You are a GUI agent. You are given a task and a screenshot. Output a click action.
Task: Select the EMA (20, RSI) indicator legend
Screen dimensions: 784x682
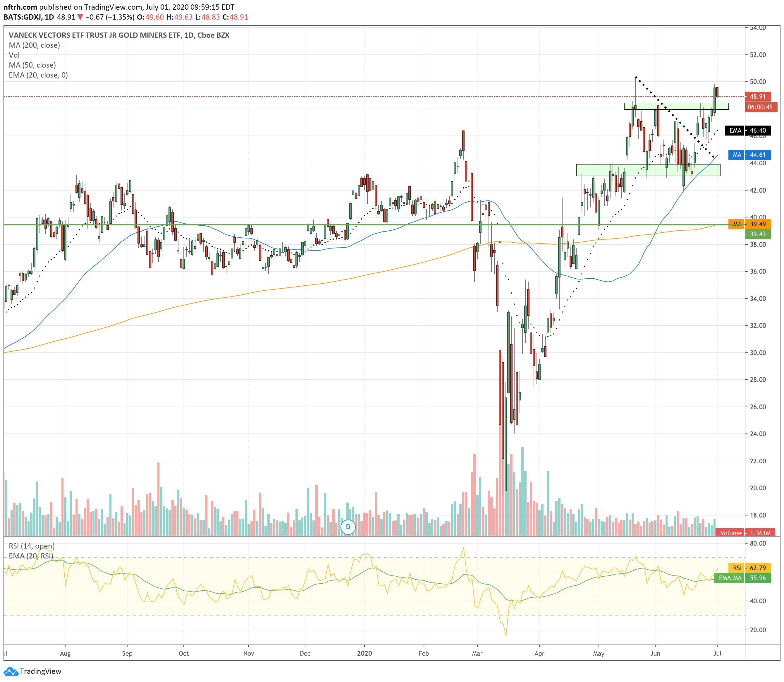tap(31, 556)
